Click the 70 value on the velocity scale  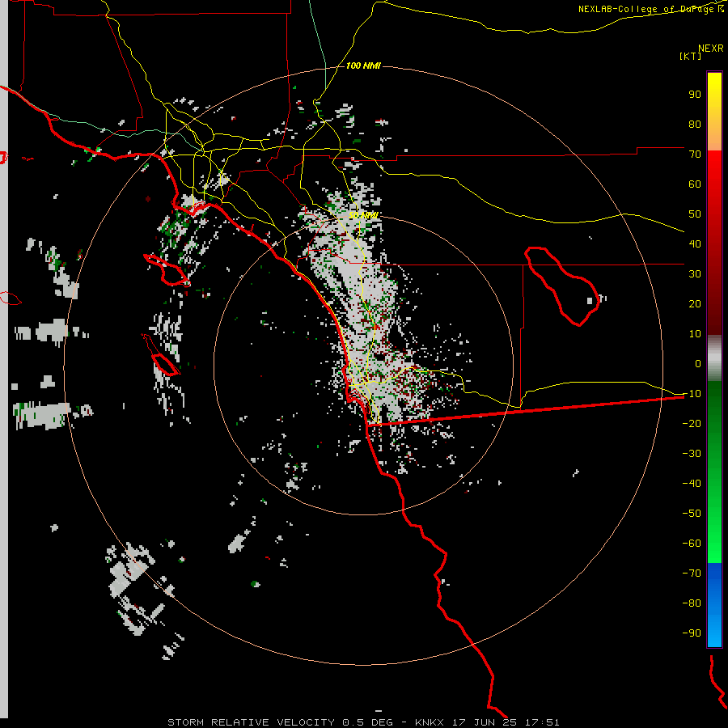695,154
